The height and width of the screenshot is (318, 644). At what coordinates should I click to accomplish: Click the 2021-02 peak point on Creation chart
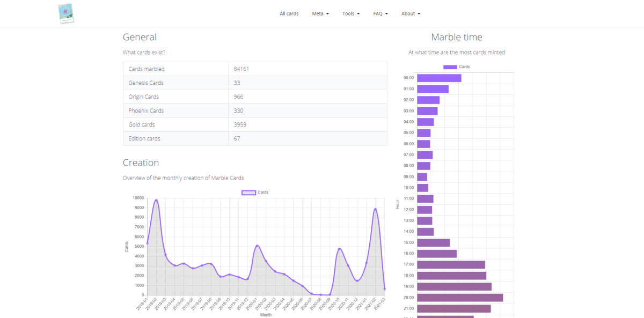376,209
